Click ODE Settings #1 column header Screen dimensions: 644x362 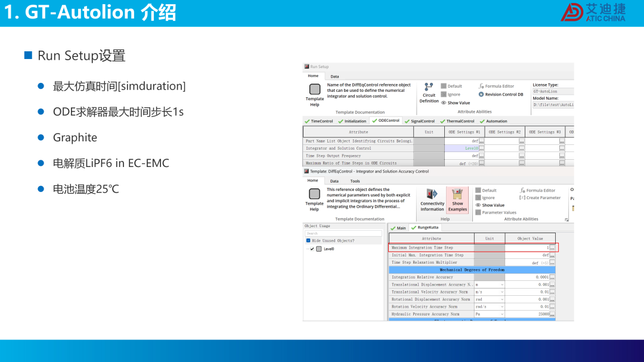[465, 132]
